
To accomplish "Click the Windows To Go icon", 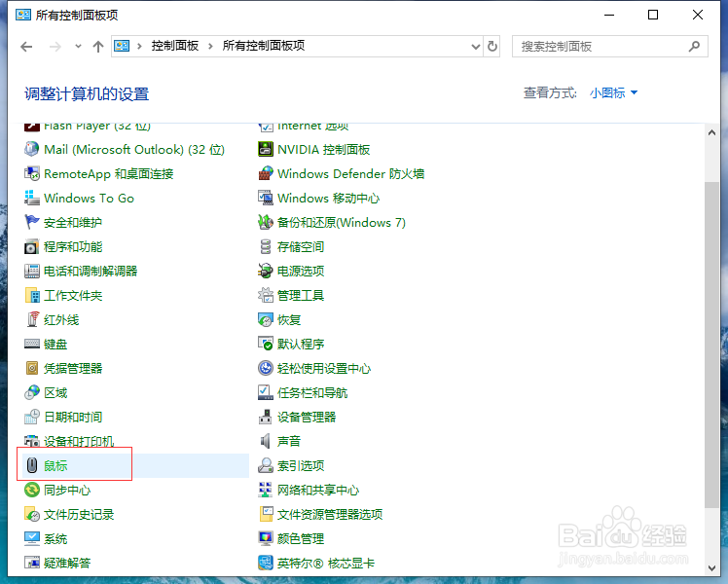I will click(31, 199).
